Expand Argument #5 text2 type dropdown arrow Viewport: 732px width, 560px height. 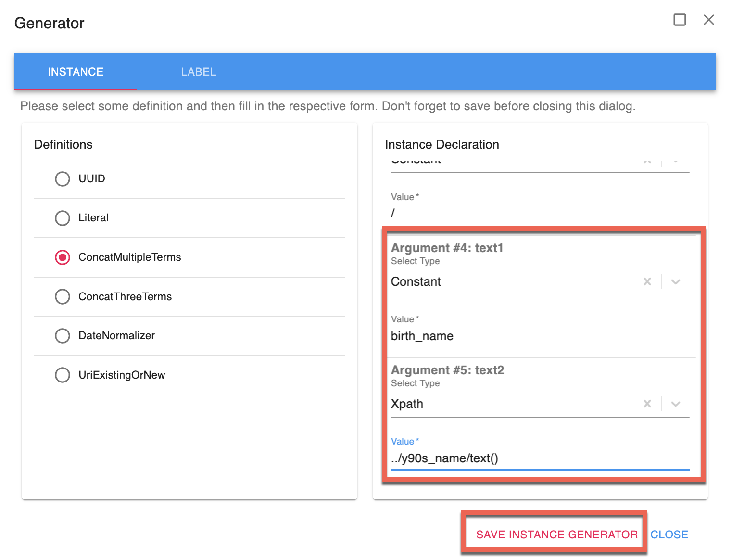[676, 404]
